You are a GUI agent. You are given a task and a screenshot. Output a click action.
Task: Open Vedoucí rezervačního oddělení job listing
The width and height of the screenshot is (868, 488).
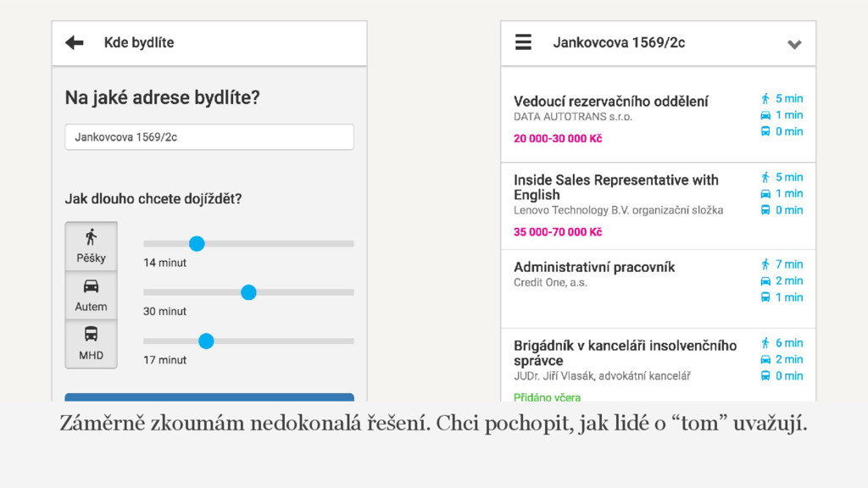[x=610, y=102]
